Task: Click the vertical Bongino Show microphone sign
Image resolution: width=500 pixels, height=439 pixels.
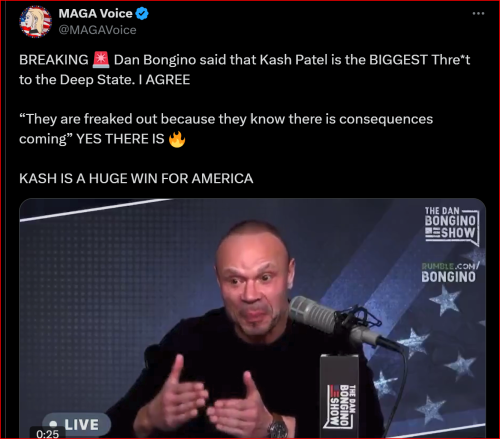Action: coord(339,396)
